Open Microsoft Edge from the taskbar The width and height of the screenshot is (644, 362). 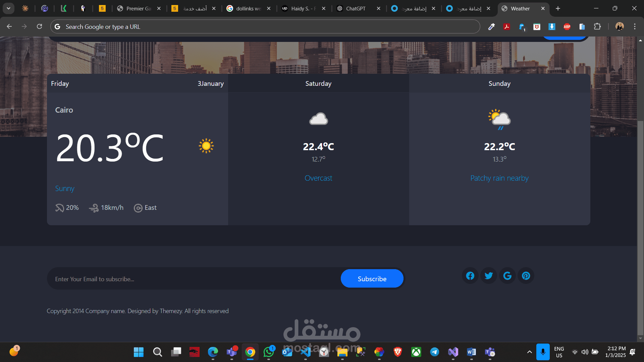pyautogui.click(x=213, y=352)
